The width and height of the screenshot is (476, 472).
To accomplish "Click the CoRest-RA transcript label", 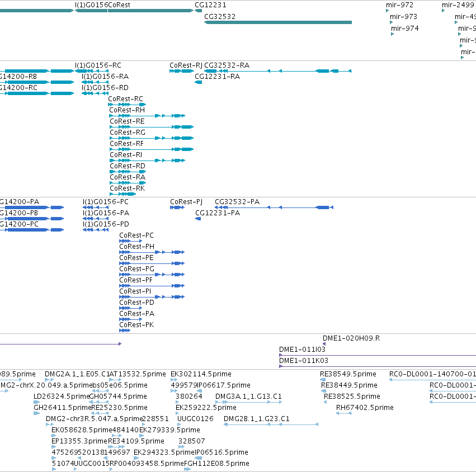I will (x=128, y=177).
